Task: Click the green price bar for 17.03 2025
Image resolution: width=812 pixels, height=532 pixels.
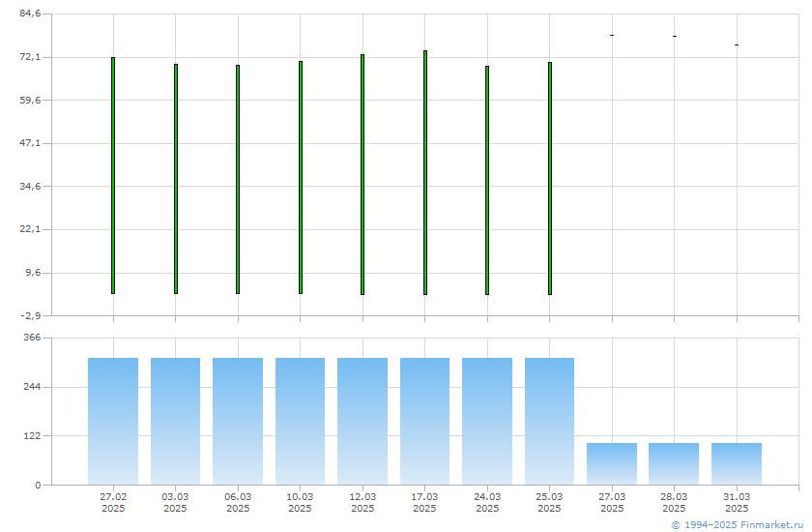Action: 425,172
